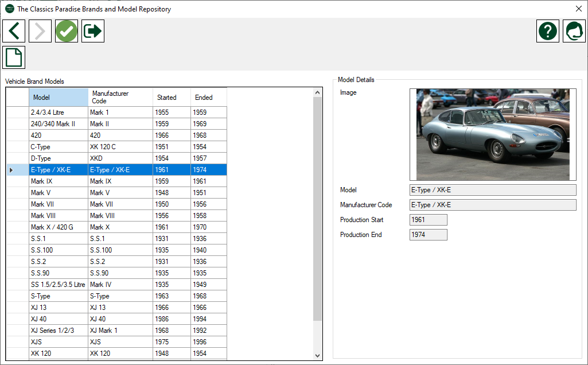Click the Mark 1 manufacturer code cell
Viewport: 588px width, 365px height.
(120, 112)
